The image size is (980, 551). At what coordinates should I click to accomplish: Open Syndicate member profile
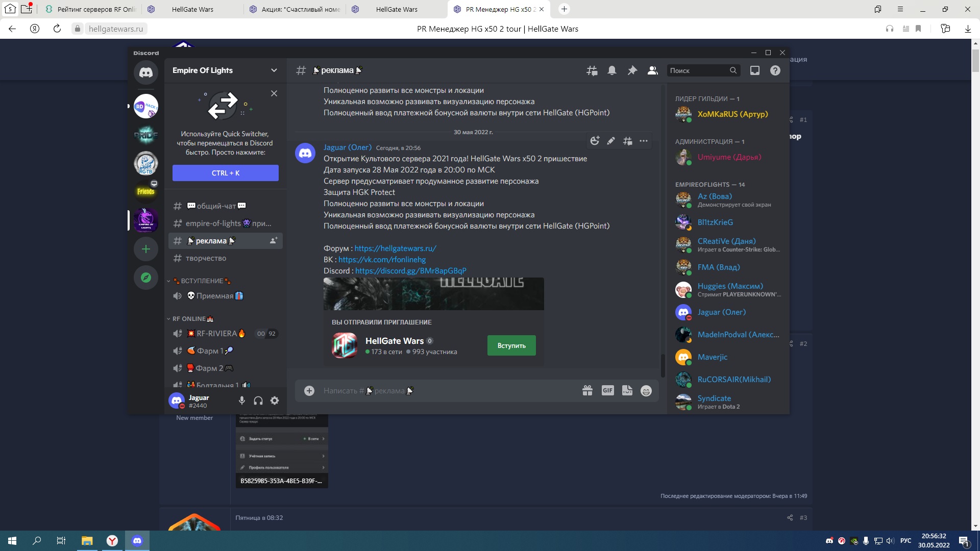(x=728, y=402)
